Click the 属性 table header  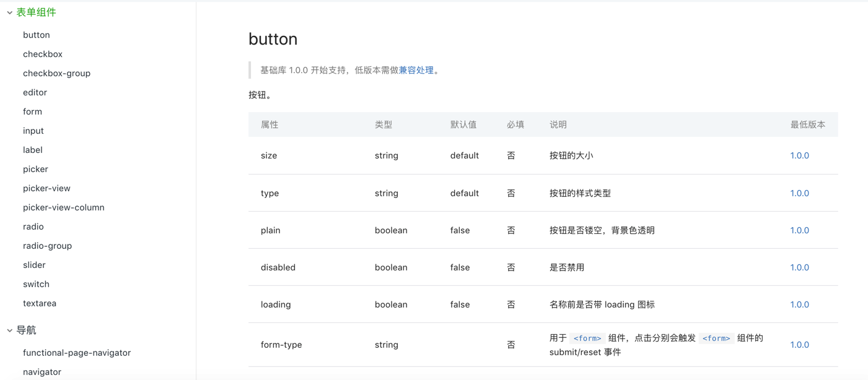(x=269, y=124)
